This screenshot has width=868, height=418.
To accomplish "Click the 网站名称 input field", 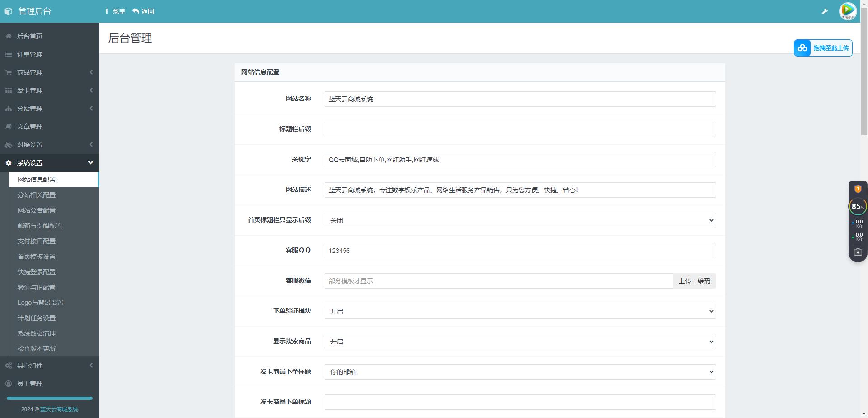I will coord(520,99).
